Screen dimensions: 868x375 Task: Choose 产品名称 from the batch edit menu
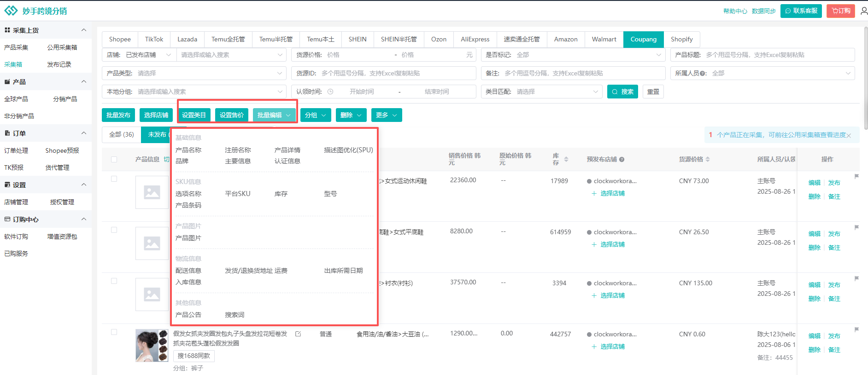[188, 150]
